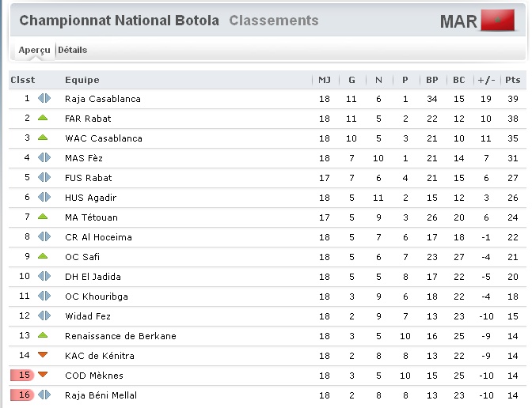Click the unchanged-position arrows beside Raja Béni Mellal
Screen dimensions: 532x408
tap(44, 395)
